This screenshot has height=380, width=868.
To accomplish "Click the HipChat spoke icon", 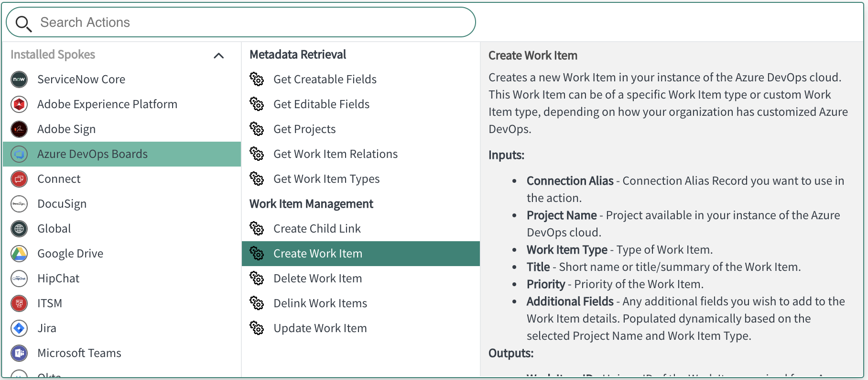I will [19, 279].
